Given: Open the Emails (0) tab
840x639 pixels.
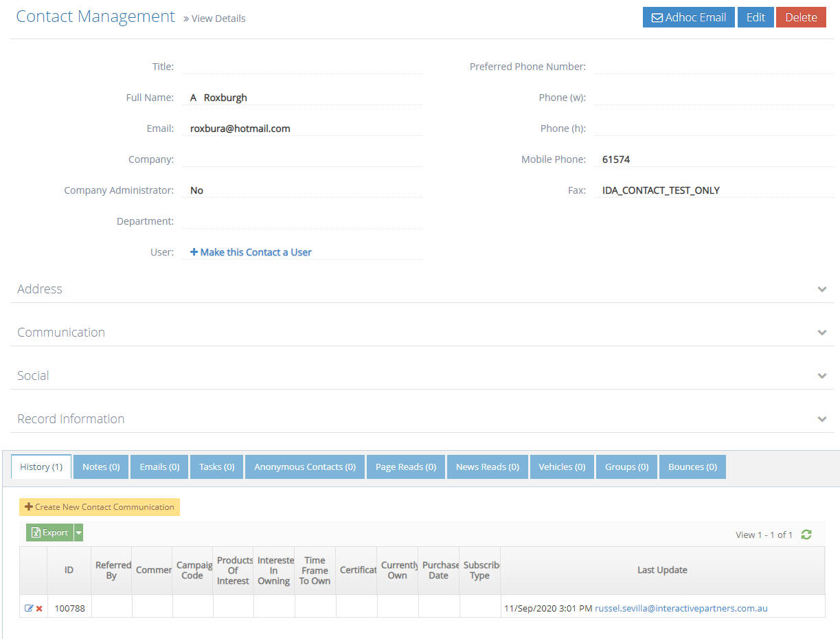Looking at the screenshot, I should [x=159, y=467].
